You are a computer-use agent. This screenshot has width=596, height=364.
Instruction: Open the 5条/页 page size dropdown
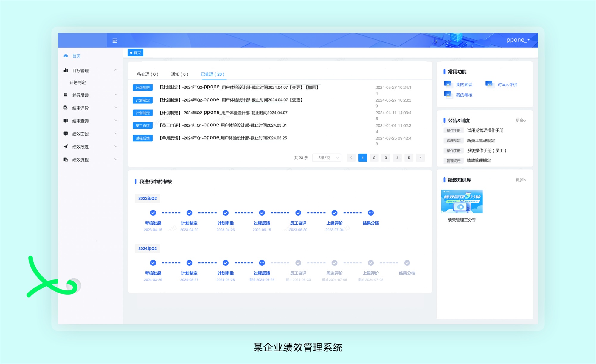coord(327,158)
